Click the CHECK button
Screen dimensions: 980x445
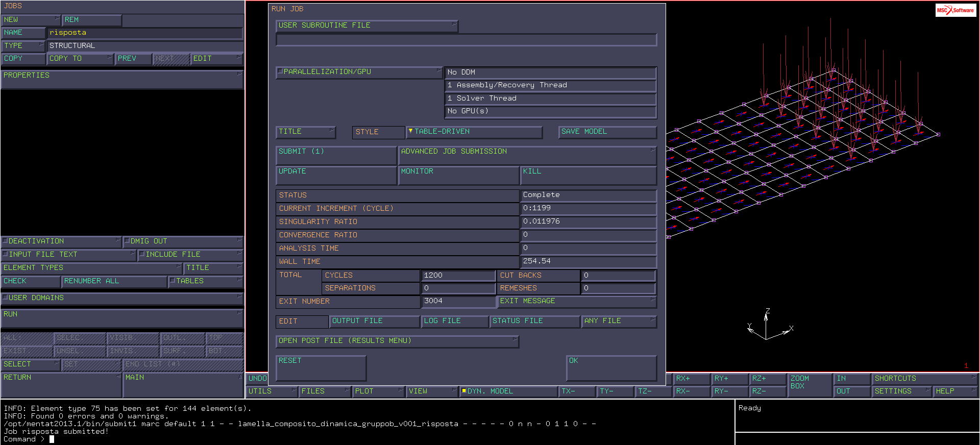pyautogui.click(x=31, y=281)
